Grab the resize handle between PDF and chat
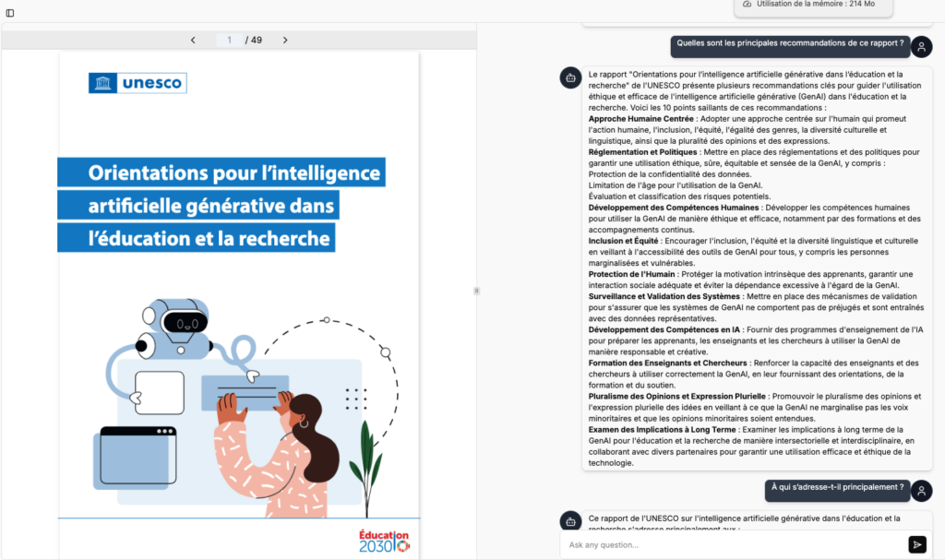The image size is (945, 560). coord(476,291)
